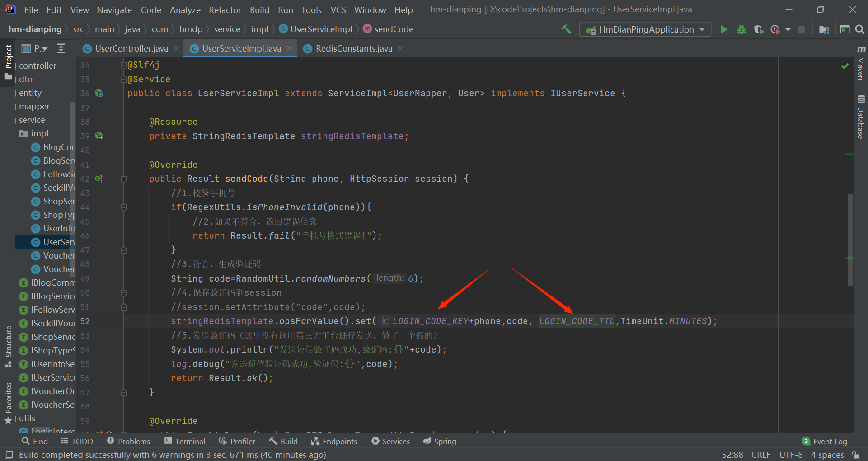Select the controller folder in project tree

point(38,66)
